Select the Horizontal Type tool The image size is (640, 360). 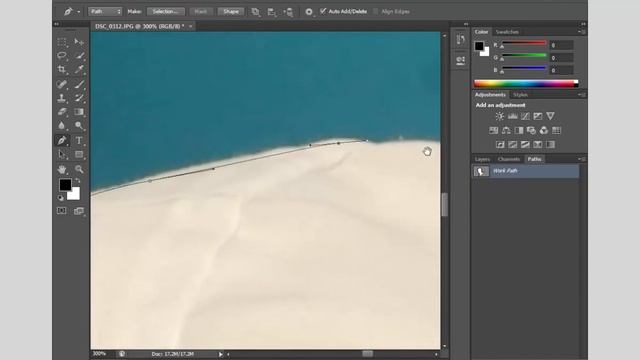click(x=79, y=140)
